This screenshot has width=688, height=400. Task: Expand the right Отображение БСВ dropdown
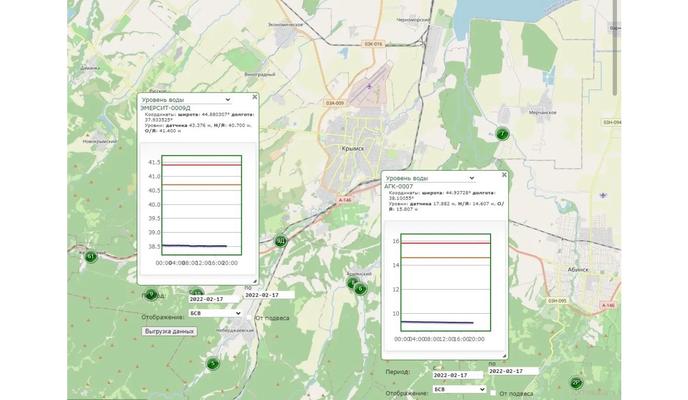click(459, 389)
